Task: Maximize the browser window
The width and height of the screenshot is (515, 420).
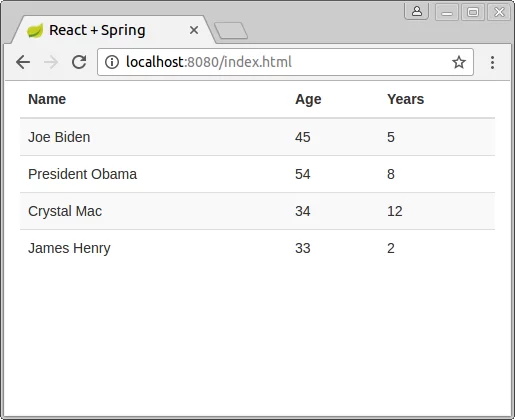Action: (x=473, y=12)
